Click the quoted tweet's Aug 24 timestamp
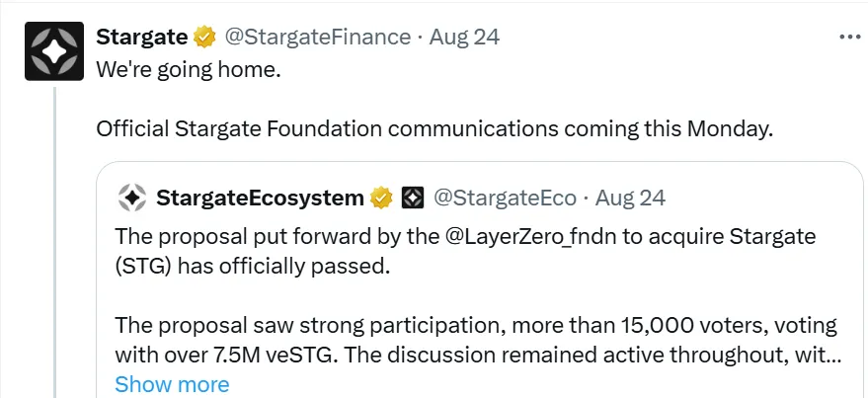Image resolution: width=868 pixels, height=398 pixels. click(631, 198)
